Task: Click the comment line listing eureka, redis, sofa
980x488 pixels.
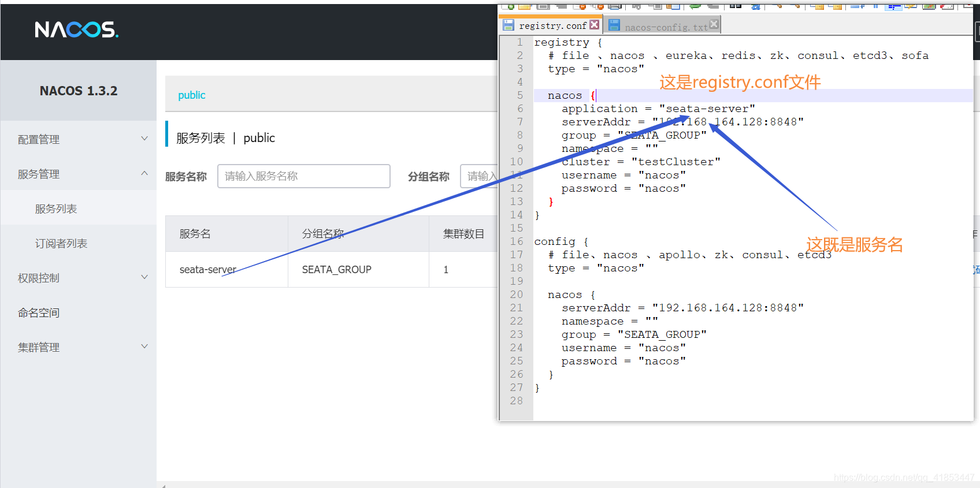Action: point(738,55)
